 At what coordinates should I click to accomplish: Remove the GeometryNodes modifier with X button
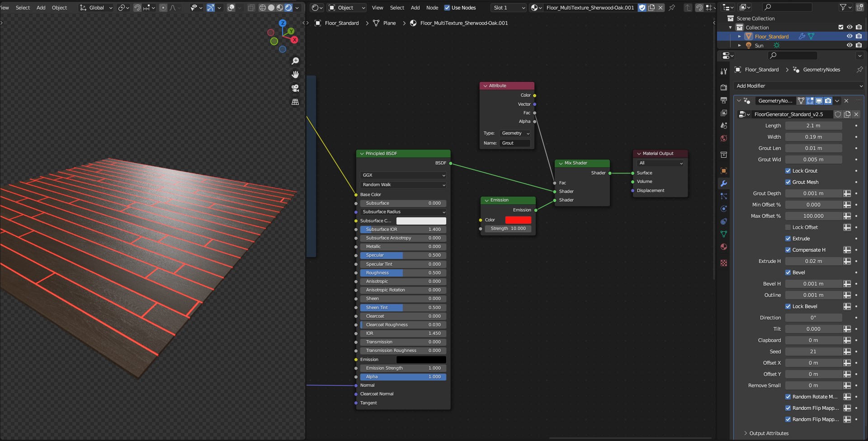click(x=846, y=101)
